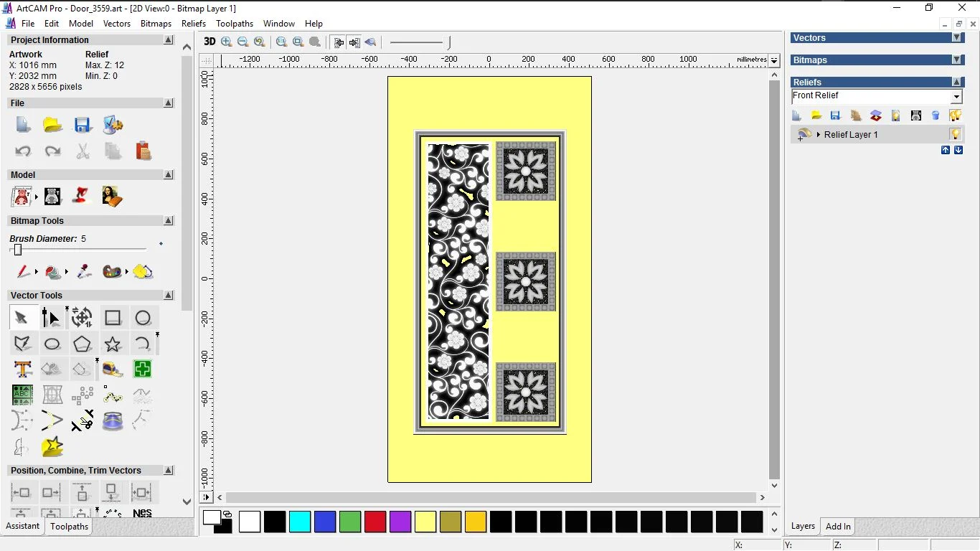Open the Toolpaths menu
Image resolution: width=980 pixels, height=551 pixels.
tap(235, 24)
